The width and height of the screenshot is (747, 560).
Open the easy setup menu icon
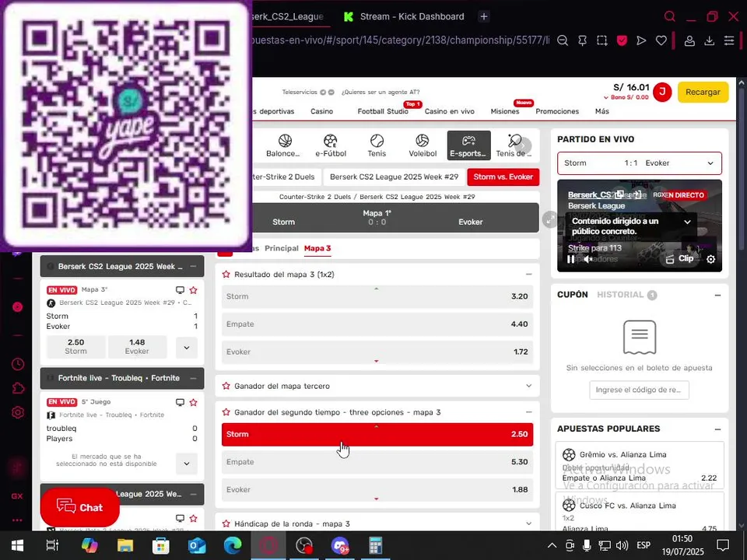[729, 40]
